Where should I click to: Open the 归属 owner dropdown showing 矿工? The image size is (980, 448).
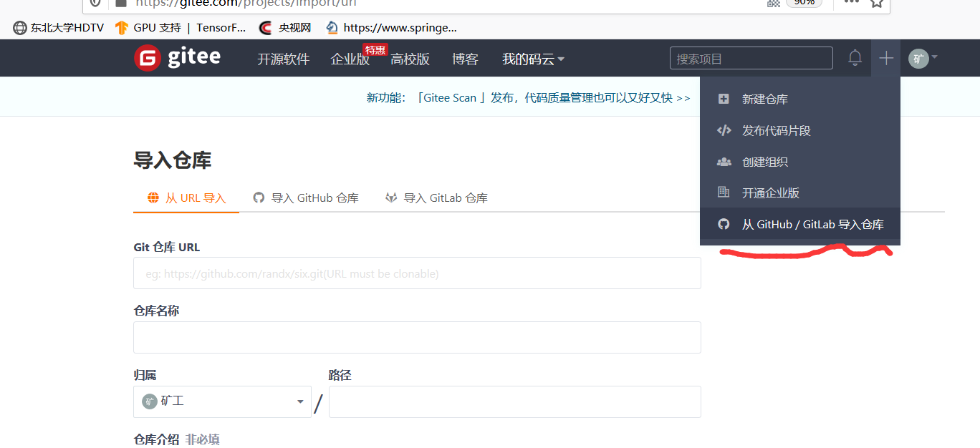click(x=222, y=401)
